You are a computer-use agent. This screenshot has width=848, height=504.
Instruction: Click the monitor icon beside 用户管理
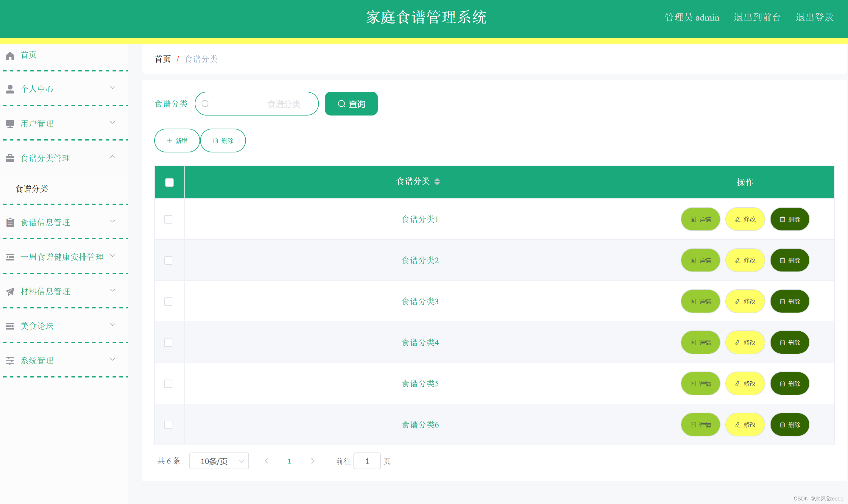[x=10, y=124]
